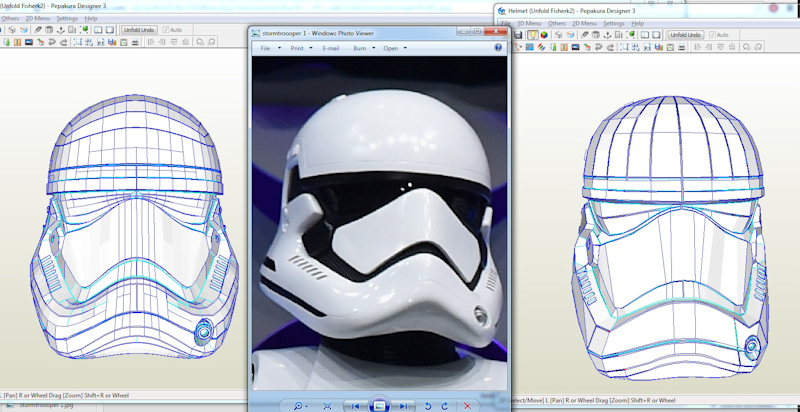800x412 pixels.
Task: Click the two-pane split view icon in Helmet window
Action: [644, 35]
